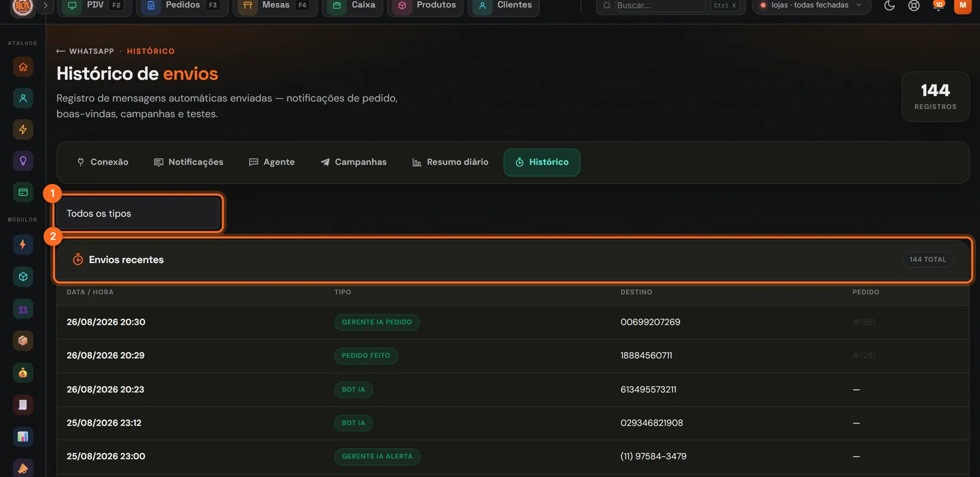Click the 144 TOTAL badge

tap(927, 259)
